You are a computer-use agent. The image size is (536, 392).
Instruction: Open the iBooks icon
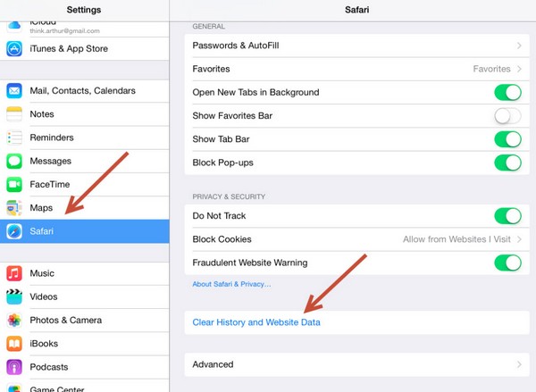coord(14,344)
